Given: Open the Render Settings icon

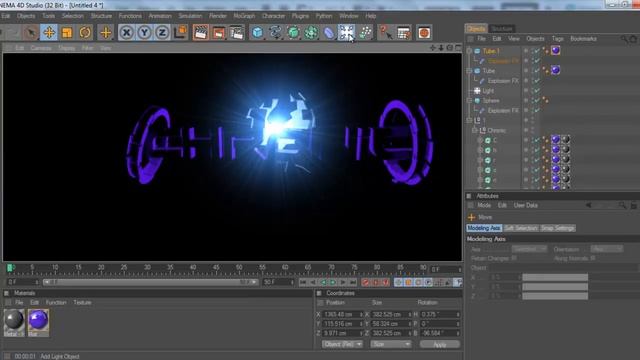Looking at the screenshot, I should point(236,33).
